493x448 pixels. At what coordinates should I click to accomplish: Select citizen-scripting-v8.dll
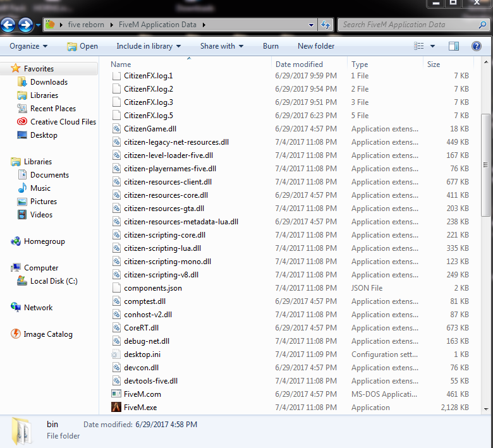click(161, 275)
